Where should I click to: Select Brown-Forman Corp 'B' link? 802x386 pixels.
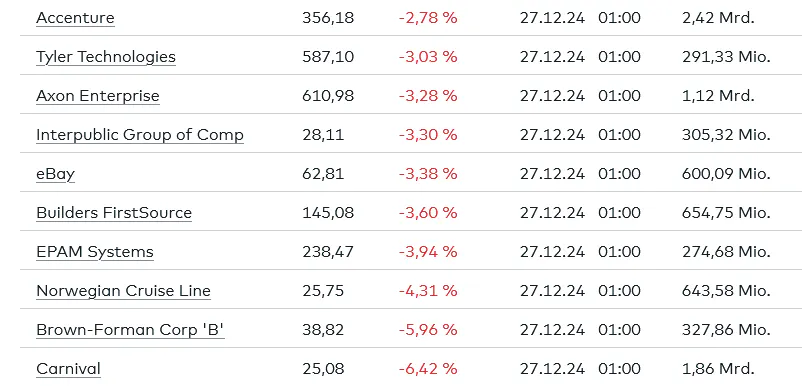coord(130,330)
